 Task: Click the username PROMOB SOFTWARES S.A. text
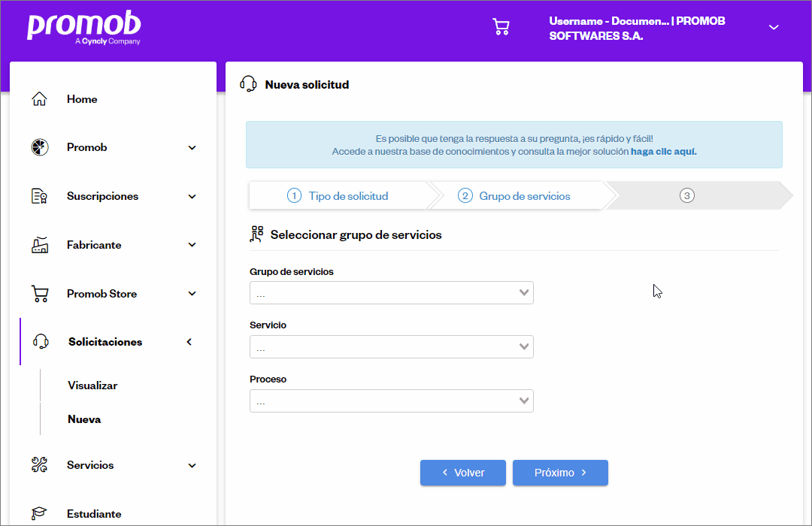coord(637,29)
